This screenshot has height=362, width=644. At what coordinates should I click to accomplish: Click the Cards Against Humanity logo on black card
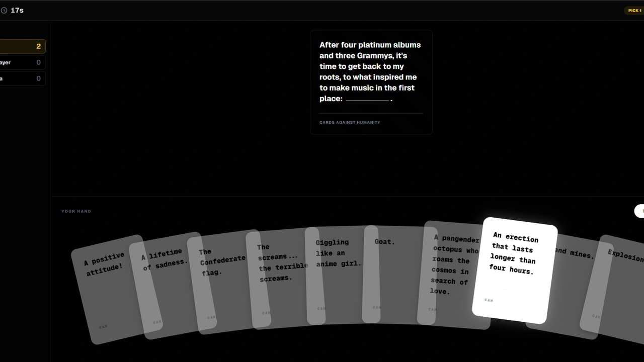[x=350, y=122]
